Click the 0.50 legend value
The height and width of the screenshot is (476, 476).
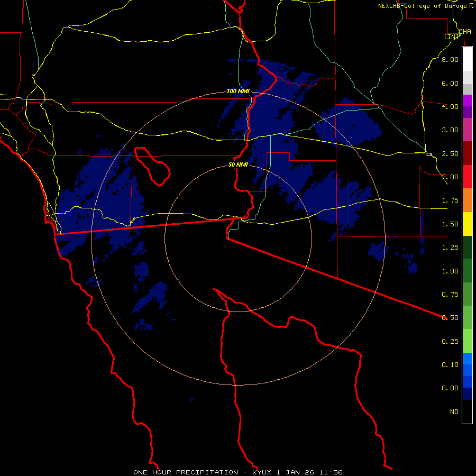[450, 318]
